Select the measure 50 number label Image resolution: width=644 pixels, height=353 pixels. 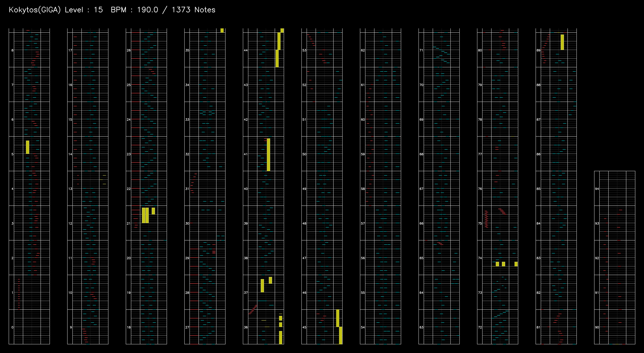[x=304, y=154]
